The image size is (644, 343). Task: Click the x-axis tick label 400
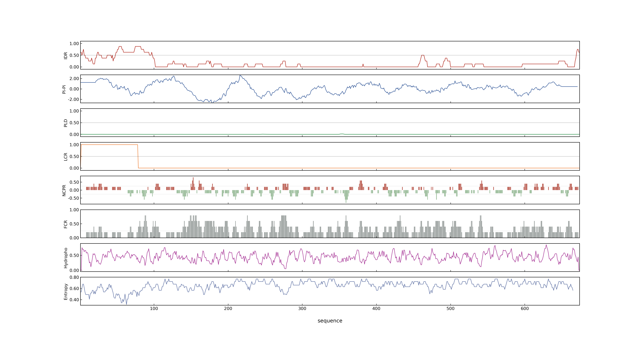[x=376, y=309]
